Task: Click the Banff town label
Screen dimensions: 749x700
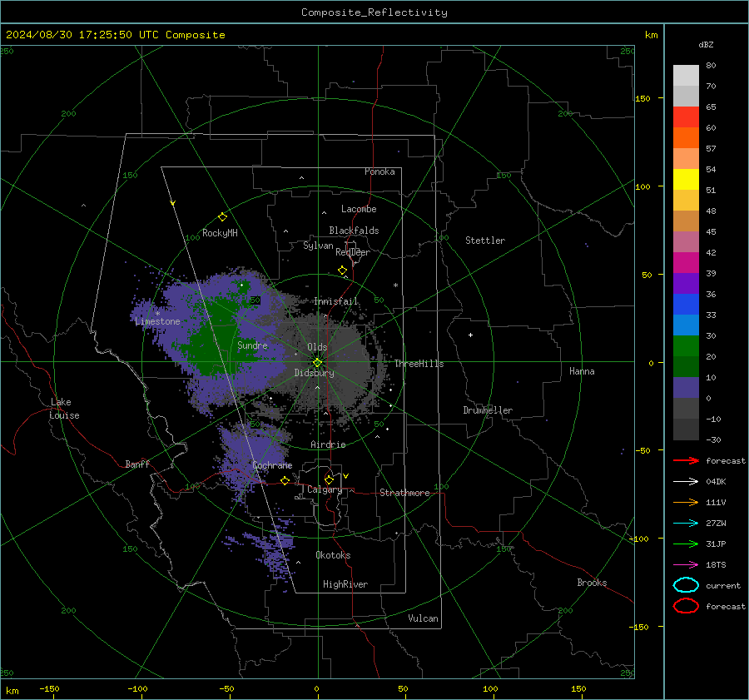Action: click(137, 464)
